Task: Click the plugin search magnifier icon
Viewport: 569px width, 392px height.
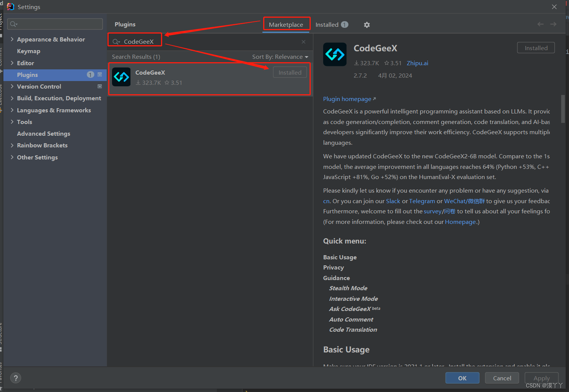Action: (x=116, y=42)
